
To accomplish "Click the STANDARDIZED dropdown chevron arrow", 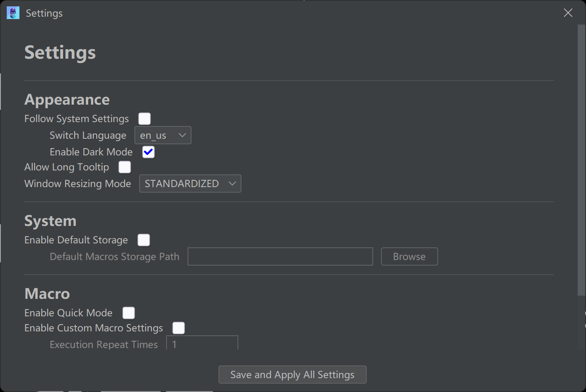I will click(x=232, y=184).
